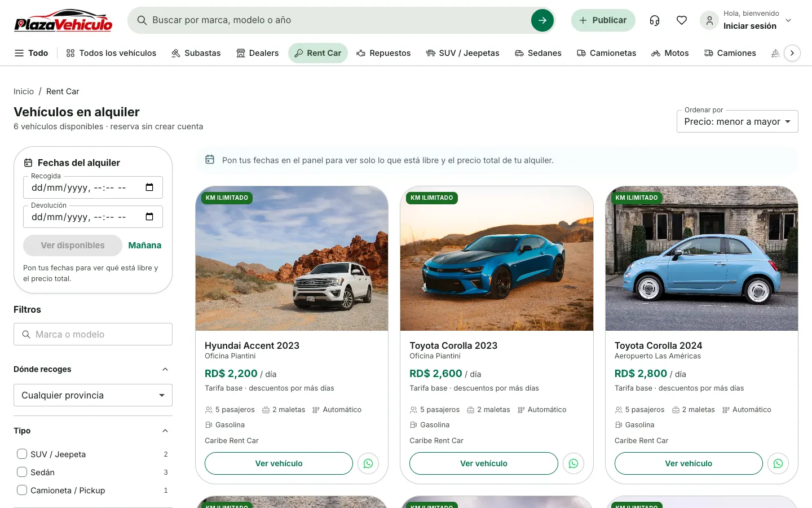Screen dimensions: 812x508
Task: Click Ver vehículo for Toyota Corolla 2023
Action: pos(484,463)
